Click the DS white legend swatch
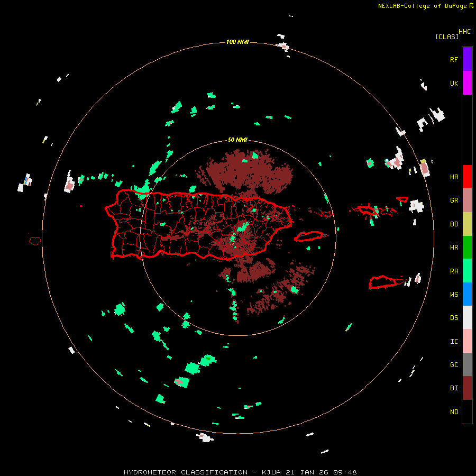This screenshot has width=476, height=476. point(467,317)
